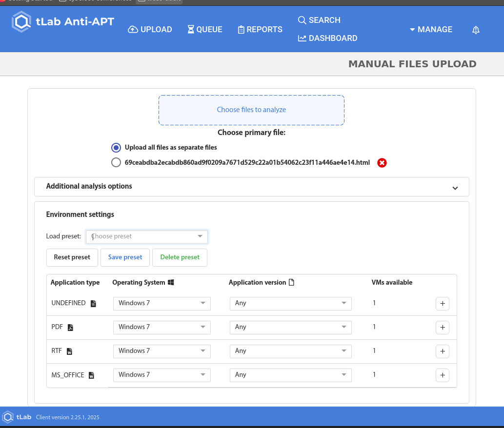Click the PDF file type icon

coord(70,327)
